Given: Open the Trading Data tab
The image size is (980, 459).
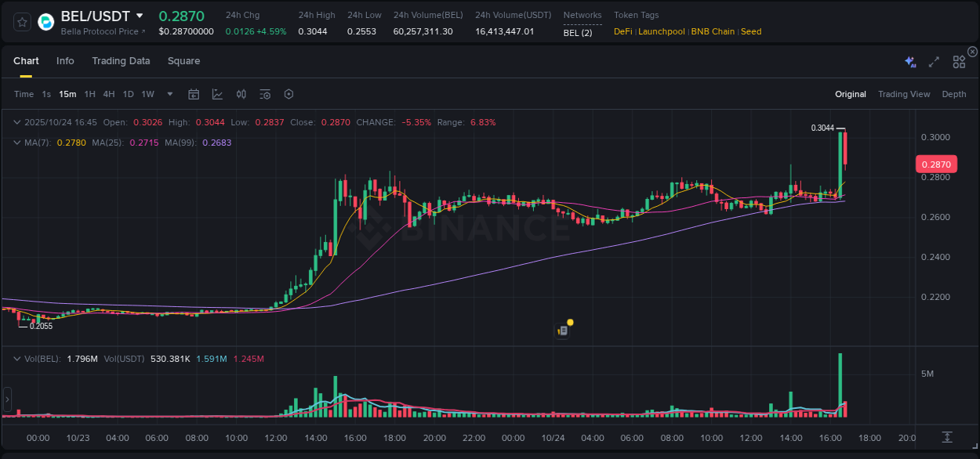Looking at the screenshot, I should coord(121,60).
